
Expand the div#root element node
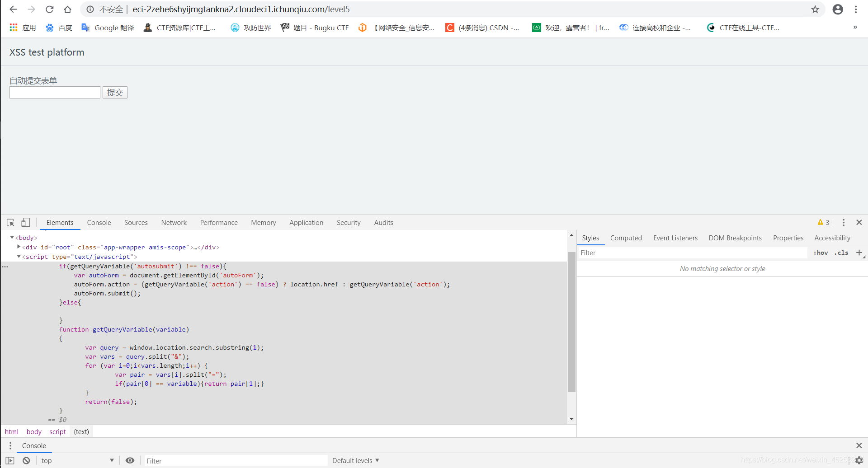coord(19,247)
